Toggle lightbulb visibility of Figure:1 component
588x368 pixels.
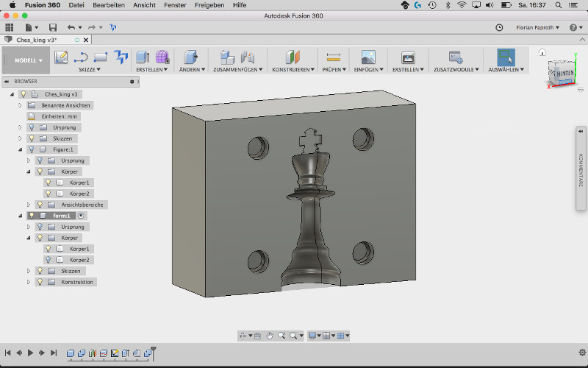32,149
